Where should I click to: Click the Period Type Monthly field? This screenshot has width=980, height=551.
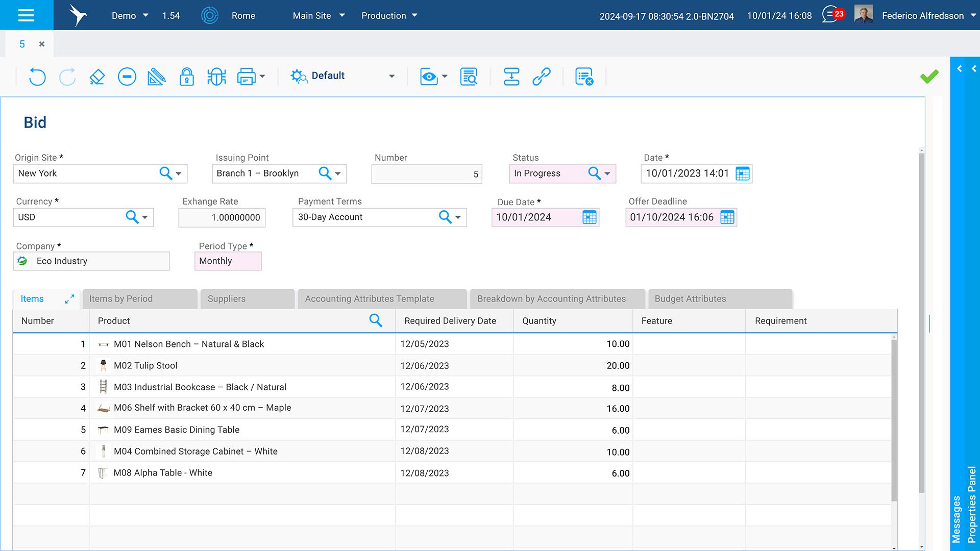click(228, 261)
